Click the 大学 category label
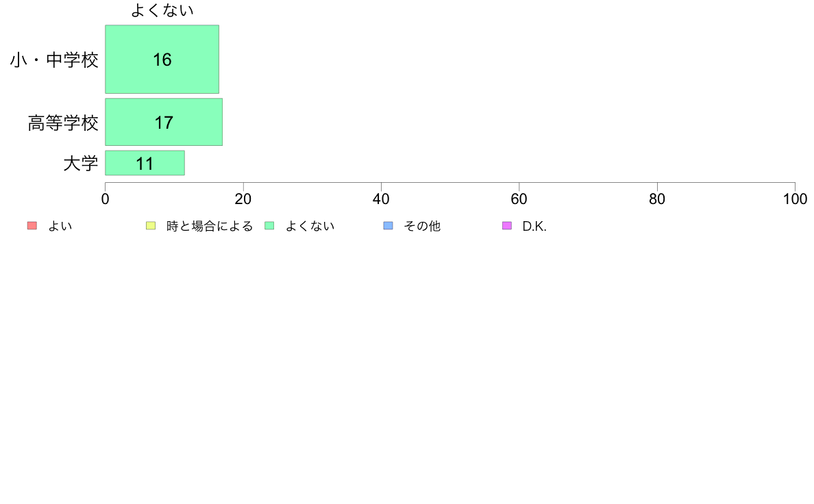Image resolution: width=814 pixels, height=504 pixels. point(80,164)
